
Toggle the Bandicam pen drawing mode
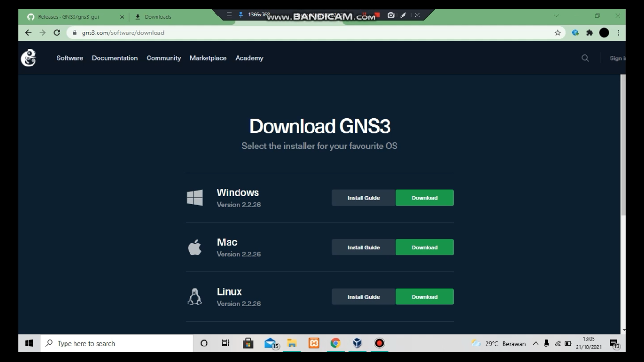[x=403, y=15]
